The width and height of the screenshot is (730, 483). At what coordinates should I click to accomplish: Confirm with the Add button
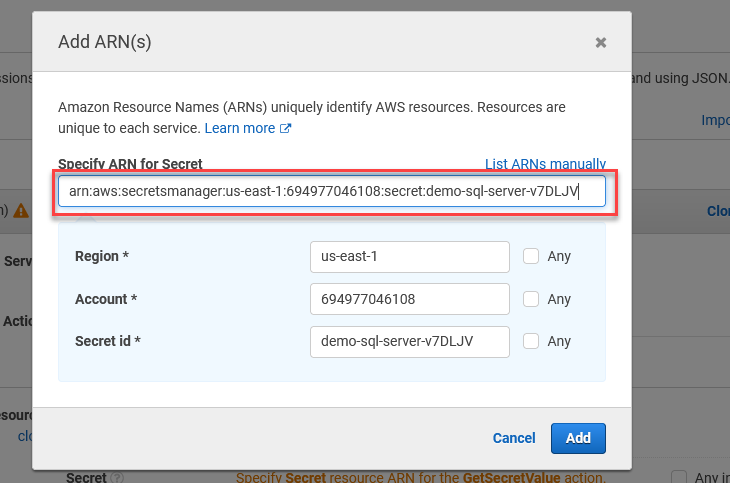578,438
